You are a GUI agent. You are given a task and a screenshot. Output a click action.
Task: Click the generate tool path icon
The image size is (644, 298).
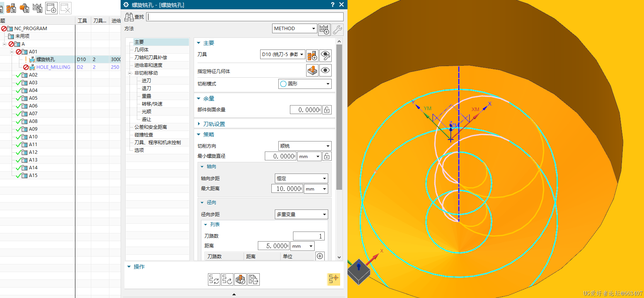(x=214, y=279)
